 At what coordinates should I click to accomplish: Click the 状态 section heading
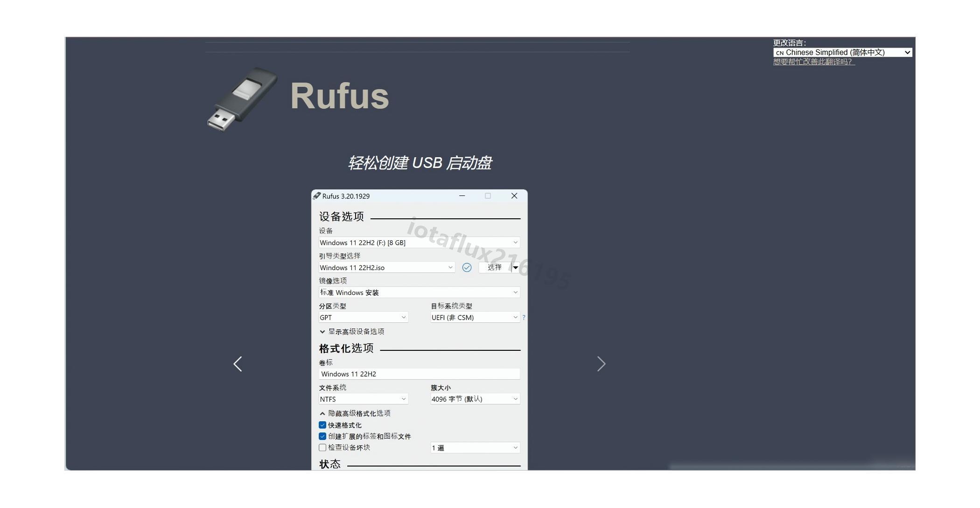(x=330, y=464)
